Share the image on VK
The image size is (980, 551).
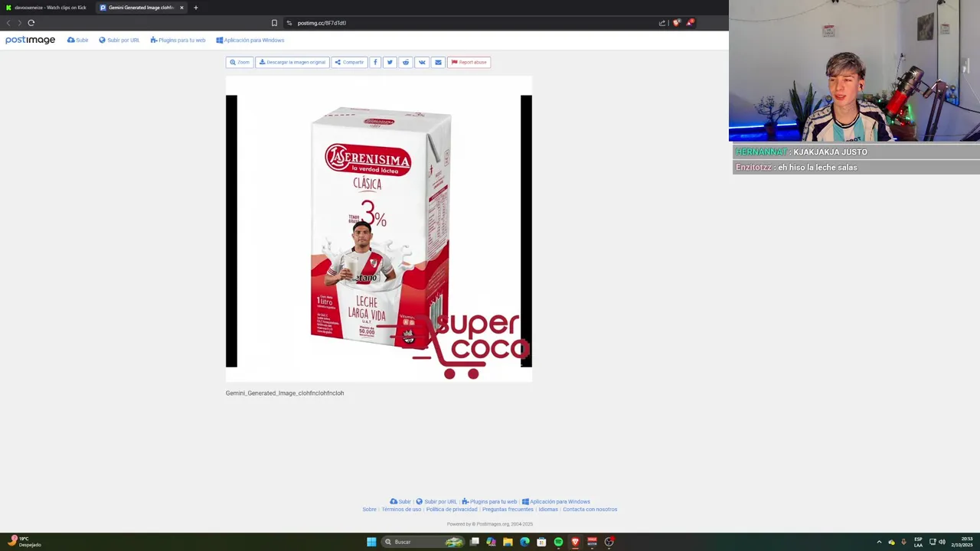click(x=422, y=62)
